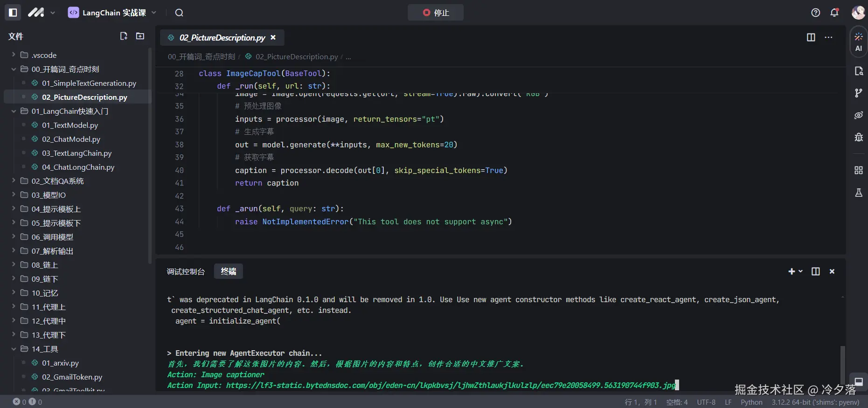868x408 pixels.
Task: Switch to the 调试控制台 tab
Action: point(186,271)
